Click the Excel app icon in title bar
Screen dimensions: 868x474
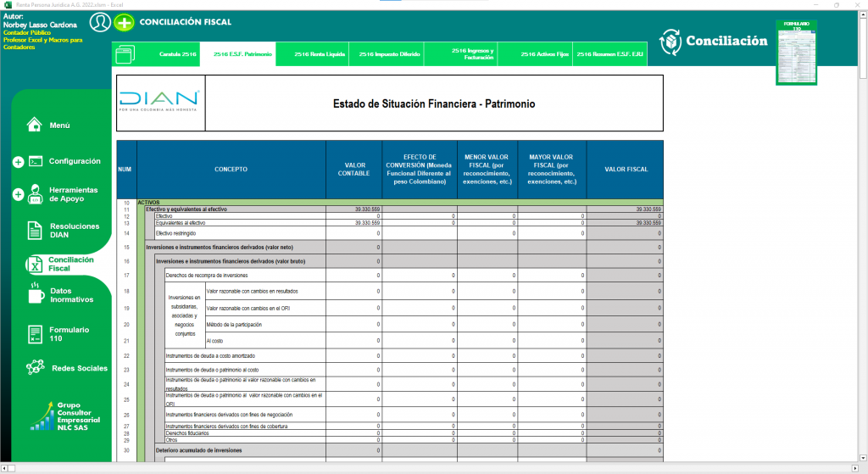pyautogui.click(x=8, y=4)
